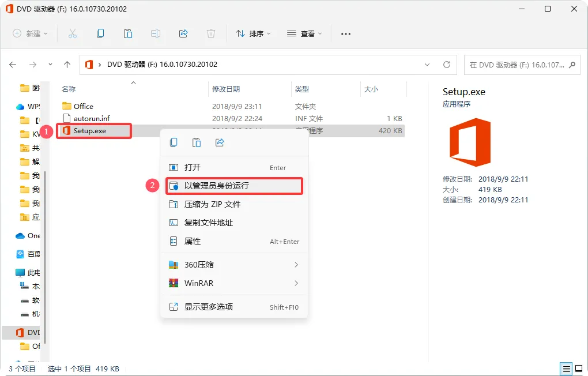This screenshot has height=376, width=588.
Task: Sort by the 修改日期 column header
Action: (226, 89)
